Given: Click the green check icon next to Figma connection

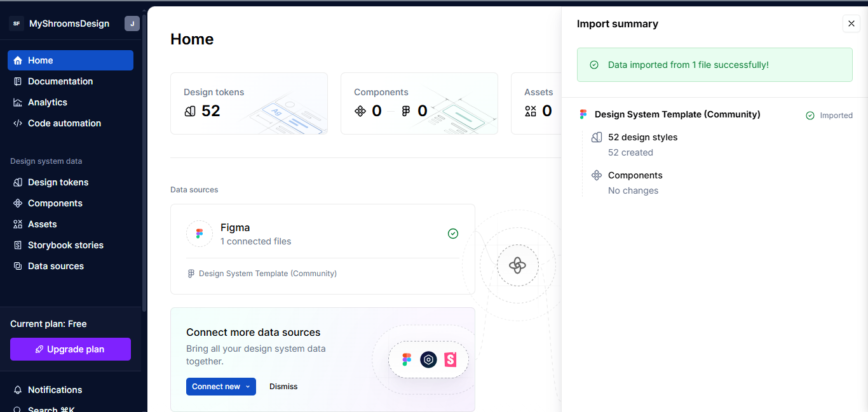Looking at the screenshot, I should click(453, 234).
